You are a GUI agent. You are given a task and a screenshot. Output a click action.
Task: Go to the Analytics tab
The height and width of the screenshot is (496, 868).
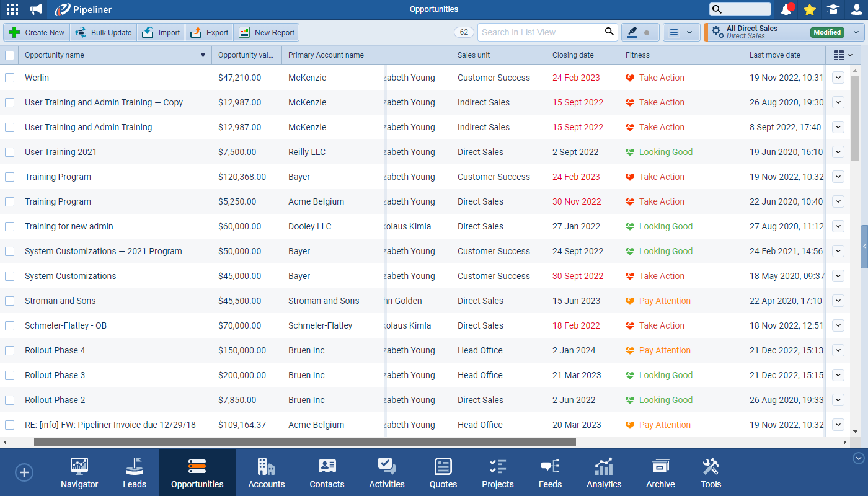pos(603,473)
